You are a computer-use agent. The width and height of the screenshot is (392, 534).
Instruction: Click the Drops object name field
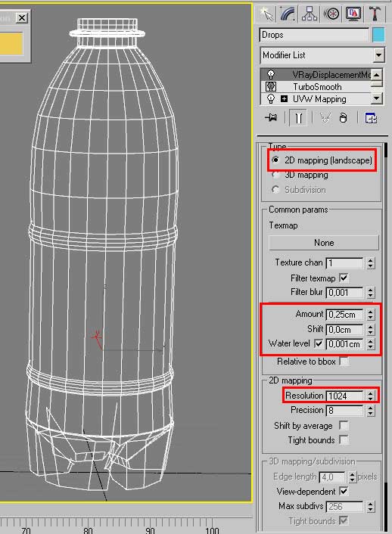tap(314, 35)
